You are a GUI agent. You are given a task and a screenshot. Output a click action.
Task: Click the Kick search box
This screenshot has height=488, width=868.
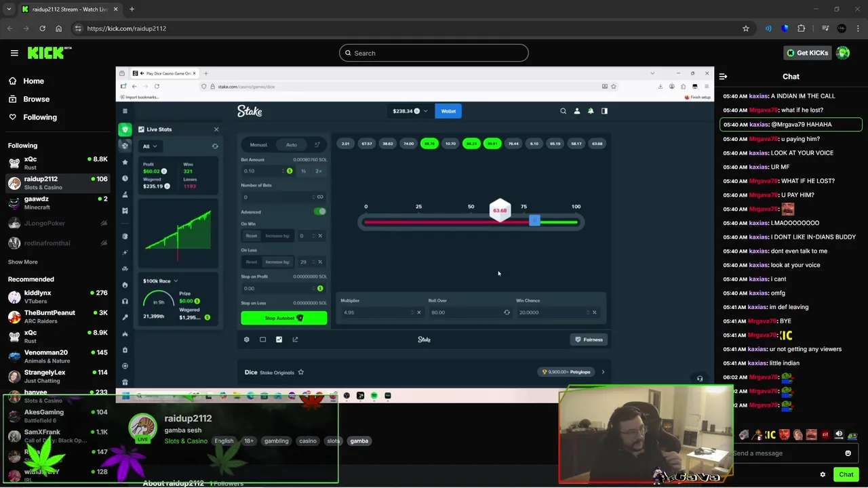click(434, 53)
